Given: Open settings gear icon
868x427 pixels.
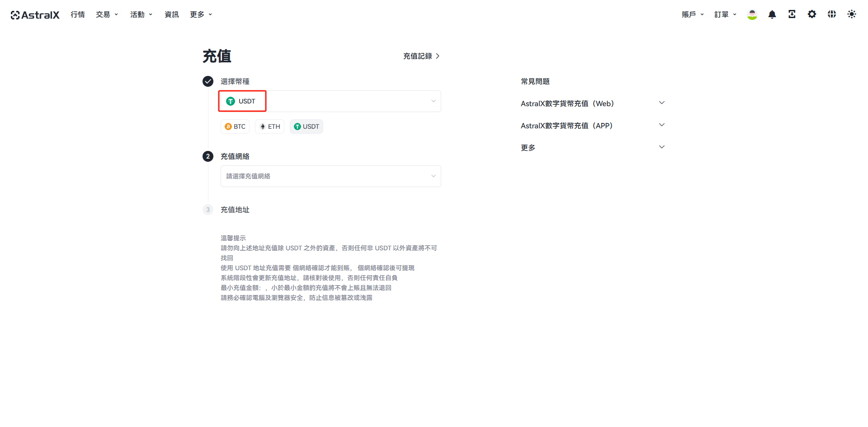Looking at the screenshot, I should click(x=812, y=14).
